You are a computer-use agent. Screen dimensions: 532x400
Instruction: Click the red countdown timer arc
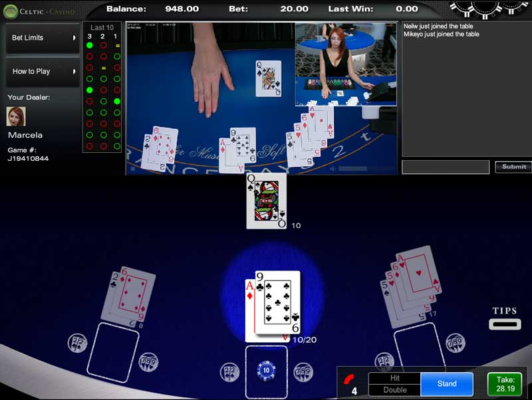click(348, 379)
